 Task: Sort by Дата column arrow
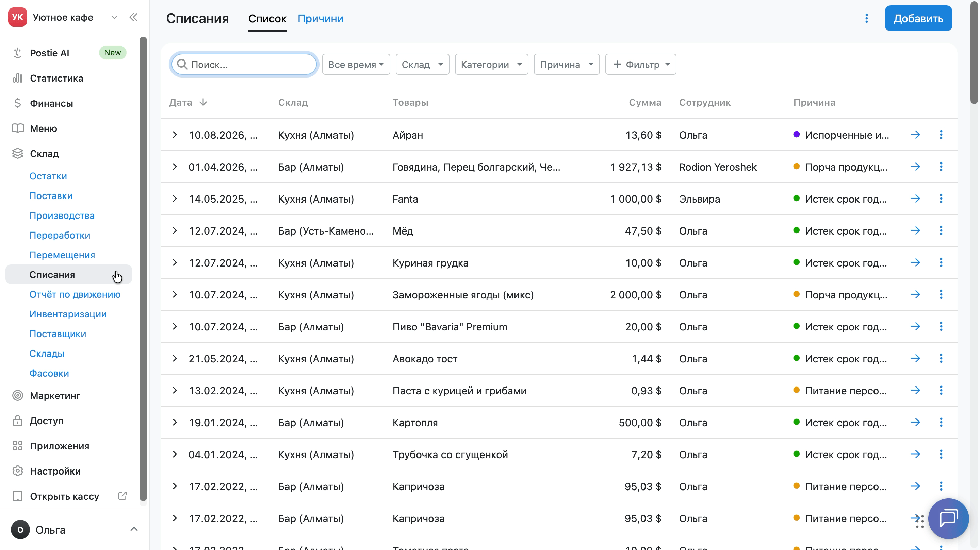point(203,102)
